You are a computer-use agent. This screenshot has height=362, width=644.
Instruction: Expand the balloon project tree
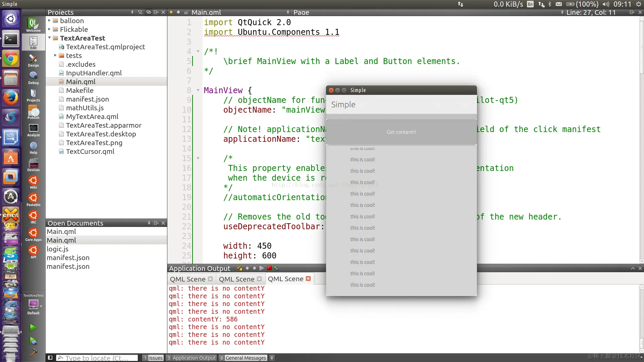click(49, 20)
